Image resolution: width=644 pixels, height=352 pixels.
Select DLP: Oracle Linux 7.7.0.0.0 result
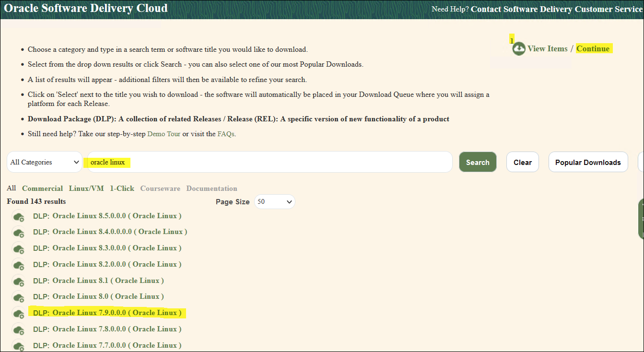click(x=107, y=345)
